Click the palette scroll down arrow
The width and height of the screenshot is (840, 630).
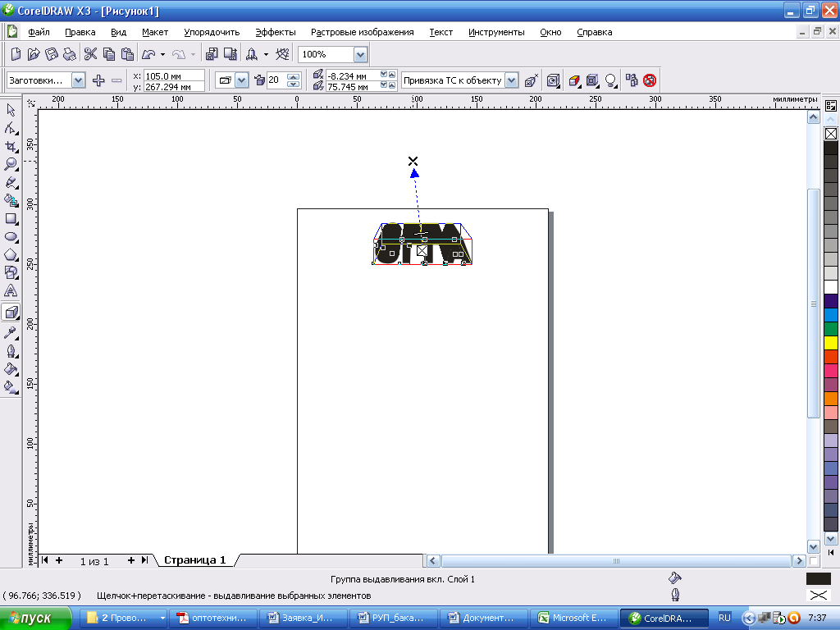tap(831, 539)
